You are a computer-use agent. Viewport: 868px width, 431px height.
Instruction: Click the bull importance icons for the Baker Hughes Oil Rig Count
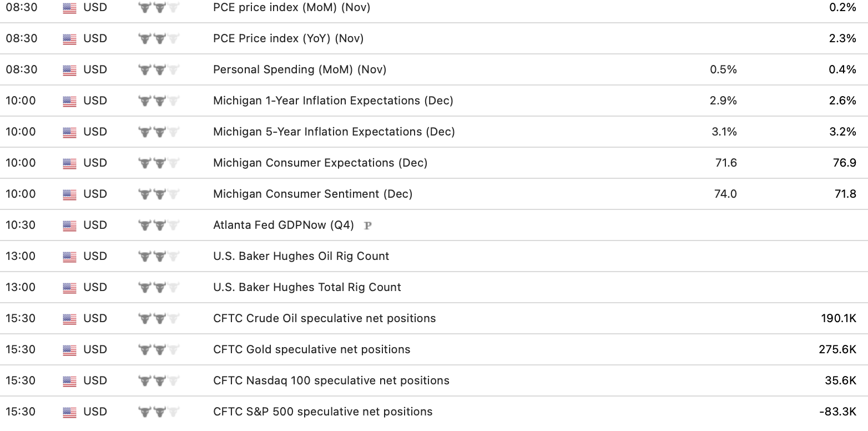pyautogui.click(x=159, y=257)
